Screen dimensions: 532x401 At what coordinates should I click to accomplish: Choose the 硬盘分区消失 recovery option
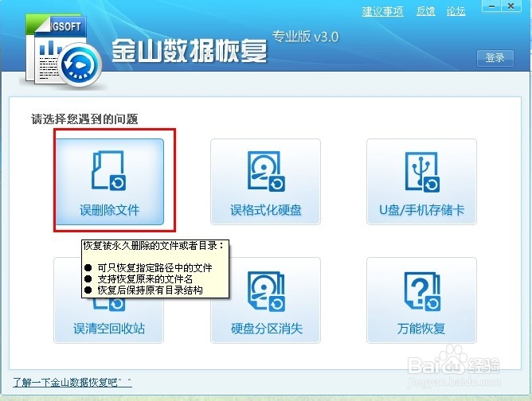[266, 300]
